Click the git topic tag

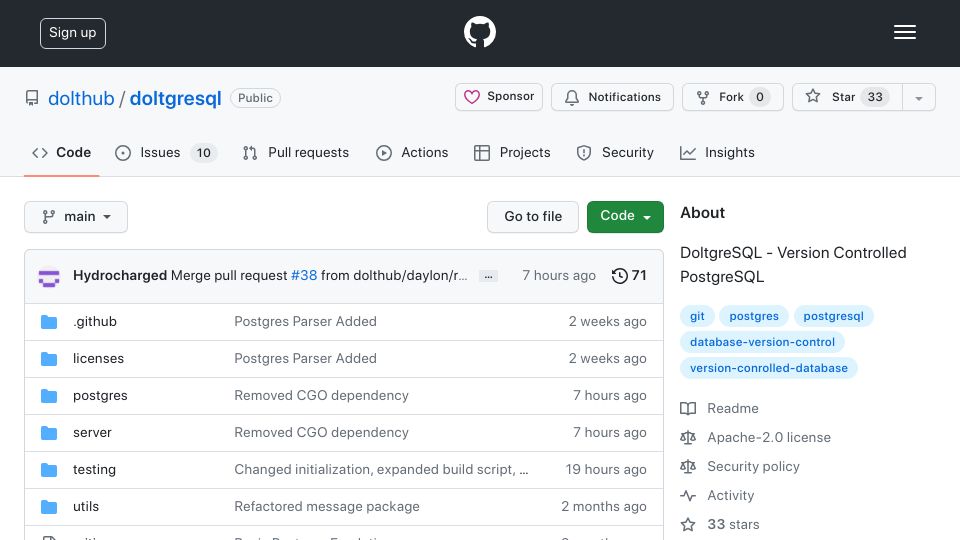(697, 317)
